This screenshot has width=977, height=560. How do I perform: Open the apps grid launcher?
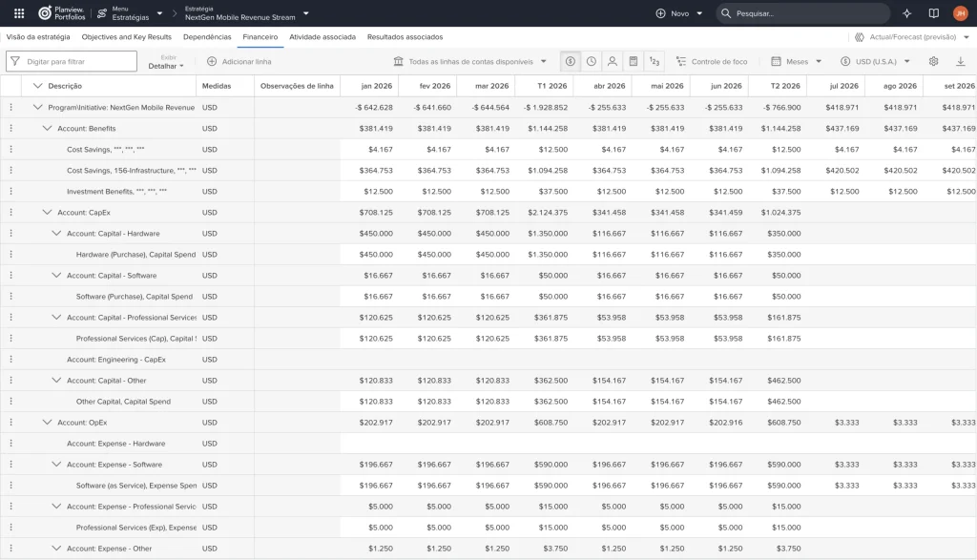tap(19, 13)
